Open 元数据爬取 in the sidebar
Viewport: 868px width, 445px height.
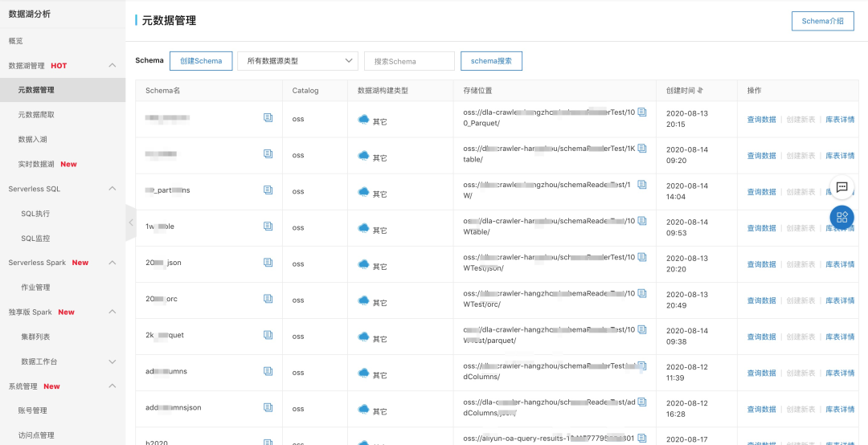[36, 115]
